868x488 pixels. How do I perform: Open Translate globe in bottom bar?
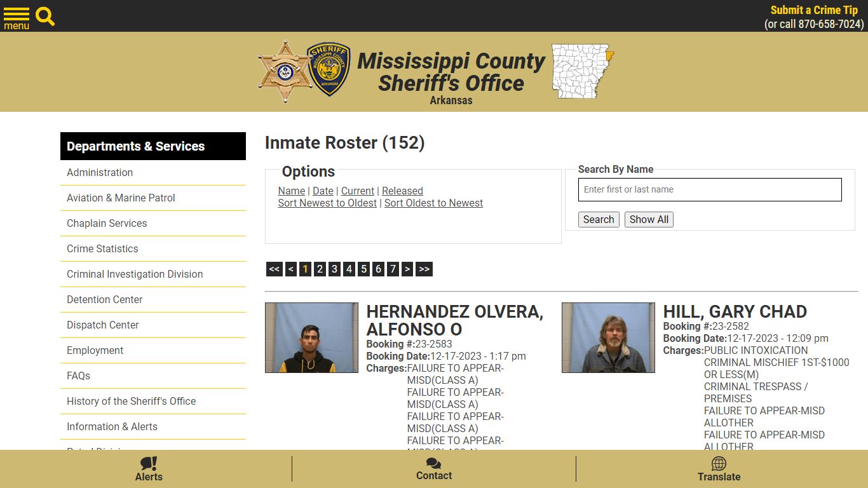coord(719,470)
